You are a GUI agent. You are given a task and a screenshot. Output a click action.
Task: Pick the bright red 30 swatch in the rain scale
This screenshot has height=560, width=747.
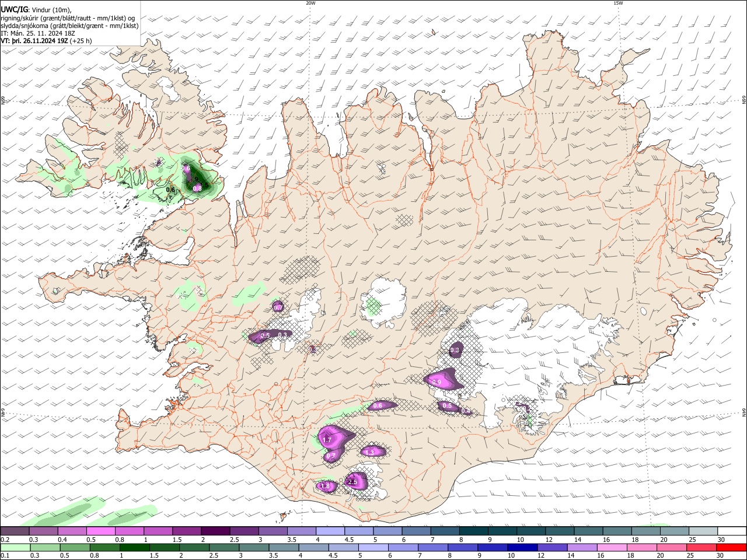(731, 547)
